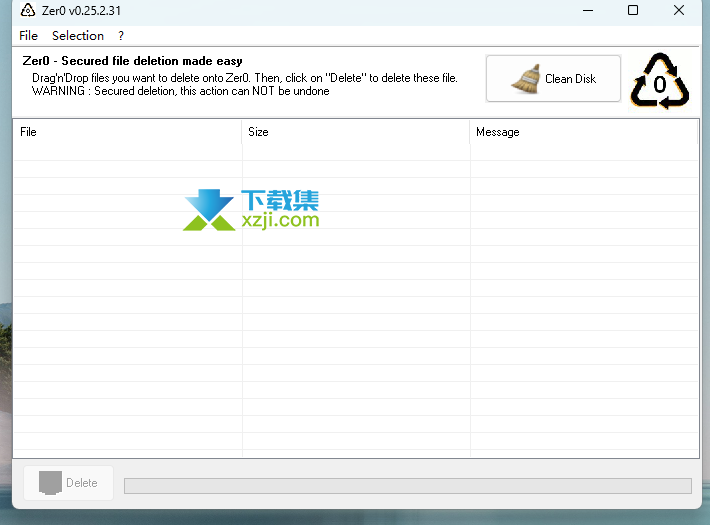The width and height of the screenshot is (710, 525).
Task: Open the Selection menu
Action: pos(78,36)
